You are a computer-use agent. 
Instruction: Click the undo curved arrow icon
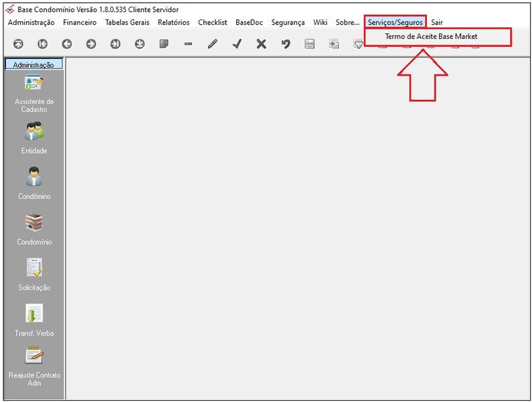(285, 44)
